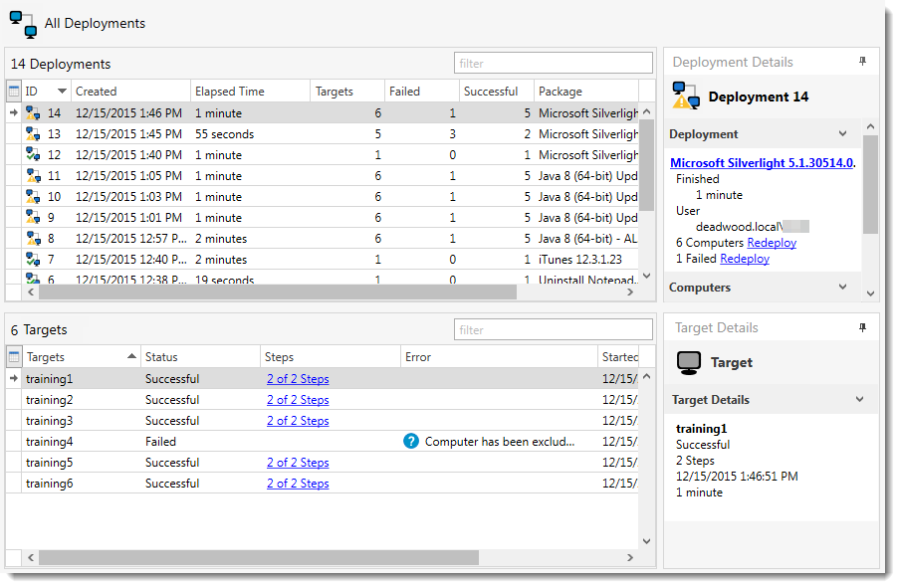Click the status icon for deployment 12
This screenshot has width=900, height=588.
point(33,155)
